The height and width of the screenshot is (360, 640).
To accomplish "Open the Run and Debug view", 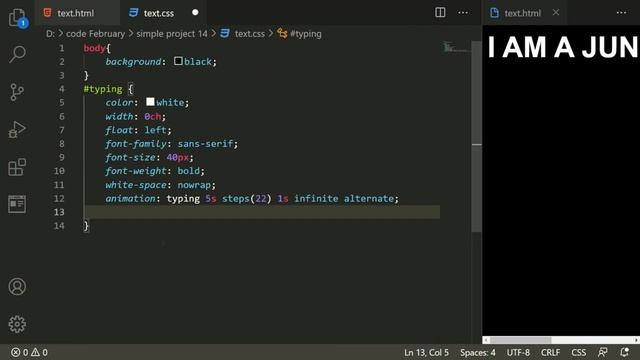I will (x=17, y=130).
